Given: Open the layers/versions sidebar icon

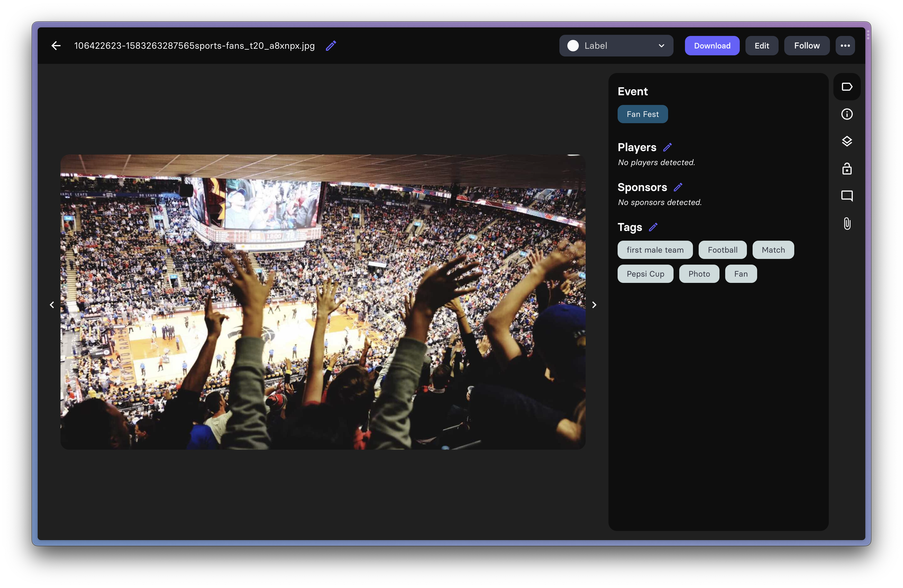Looking at the screenshot, I should click(846, 141).
